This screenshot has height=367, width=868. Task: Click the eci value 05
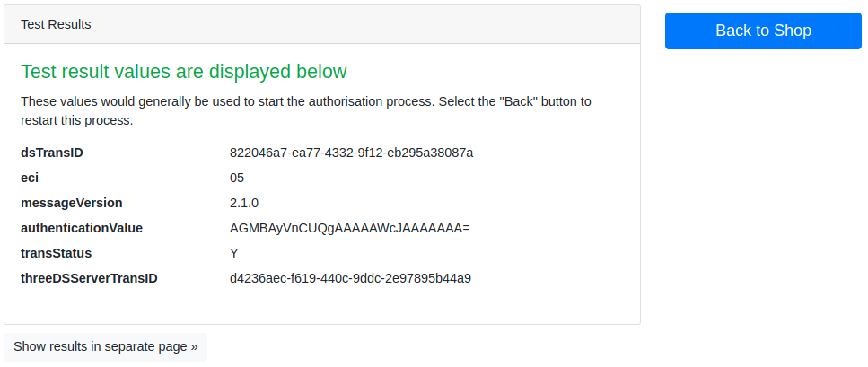[237, 178]
